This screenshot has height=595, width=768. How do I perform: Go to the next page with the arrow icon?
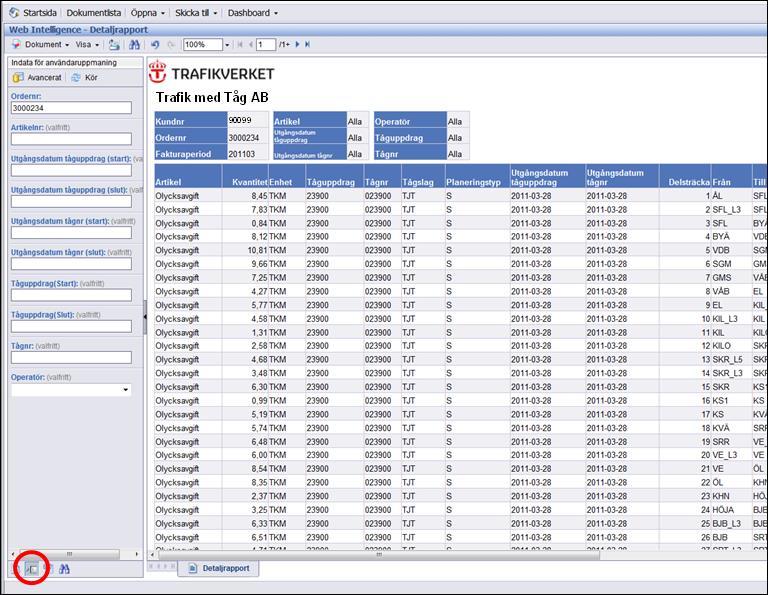point(297,45)
